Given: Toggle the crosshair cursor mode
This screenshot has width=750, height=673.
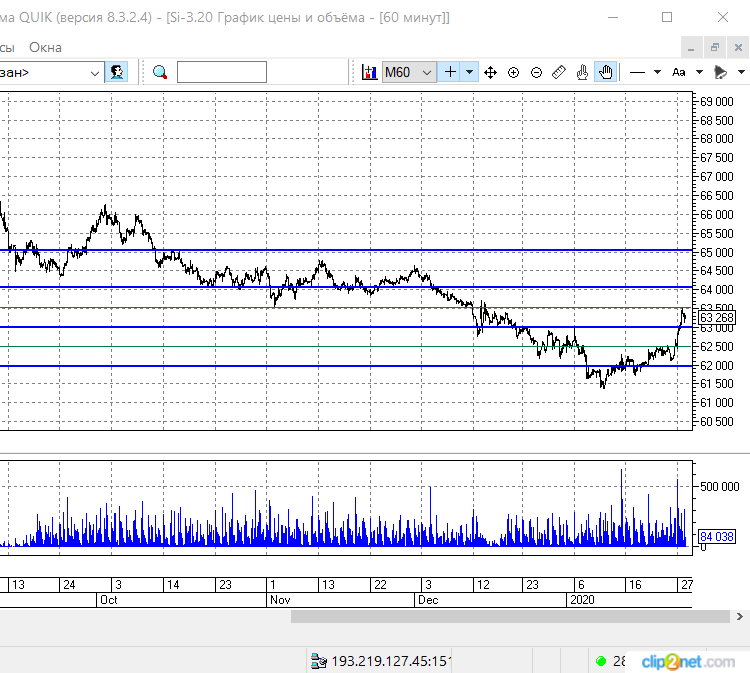Looking at the screenshot, I should pyautogui.click(x=450, y=72).
